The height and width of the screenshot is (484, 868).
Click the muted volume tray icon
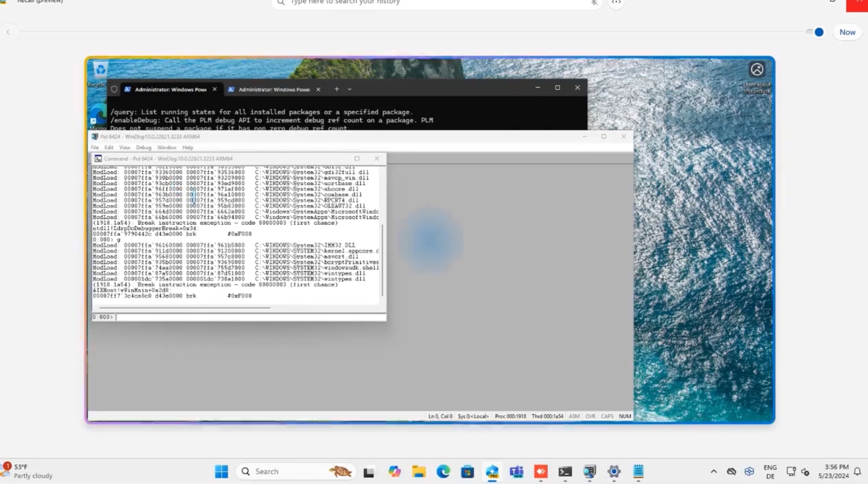805,472
